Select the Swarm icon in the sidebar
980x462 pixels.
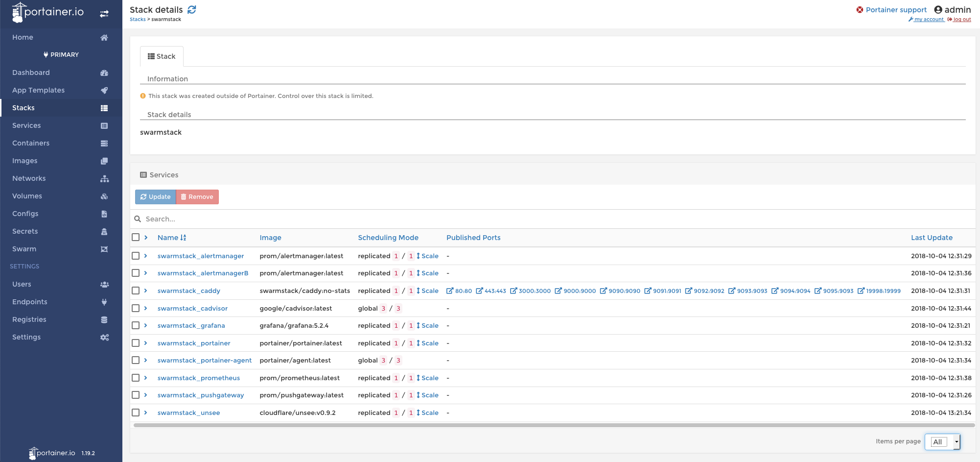(x=104, y=249)
